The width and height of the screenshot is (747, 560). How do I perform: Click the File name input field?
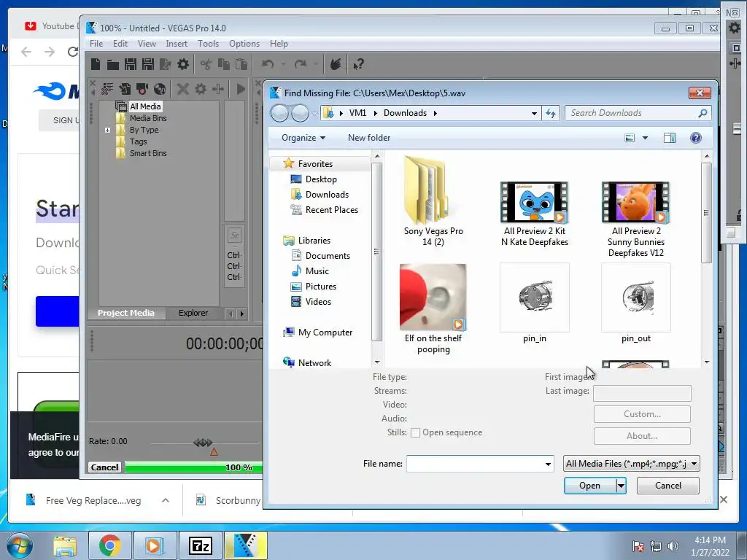pyautogui.click(x=474, y=464)
